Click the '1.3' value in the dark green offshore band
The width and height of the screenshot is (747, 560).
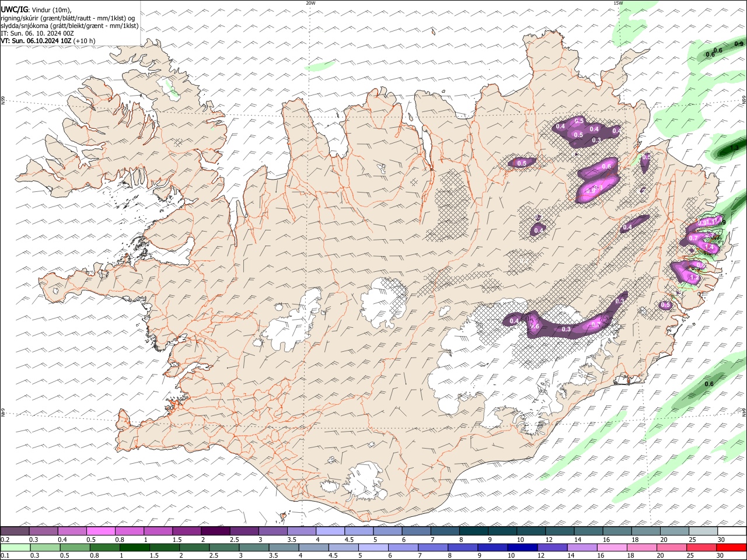click(734, 148)
